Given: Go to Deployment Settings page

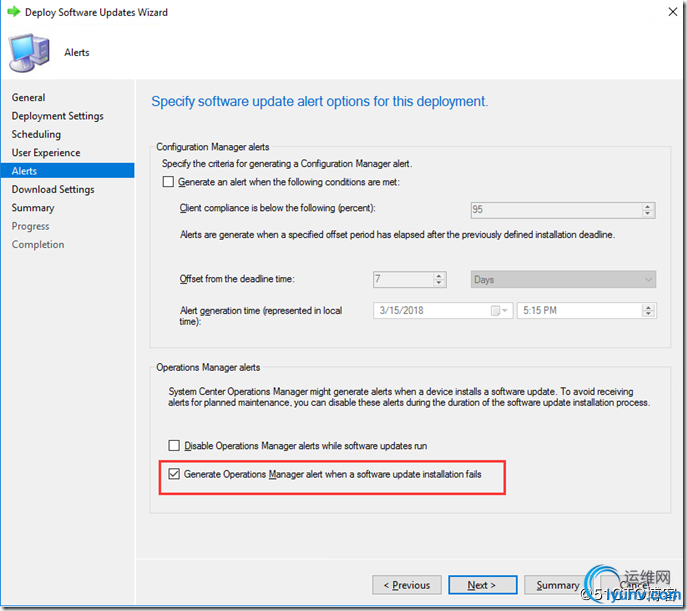Looking at the screenshot, I should [57, 116].
